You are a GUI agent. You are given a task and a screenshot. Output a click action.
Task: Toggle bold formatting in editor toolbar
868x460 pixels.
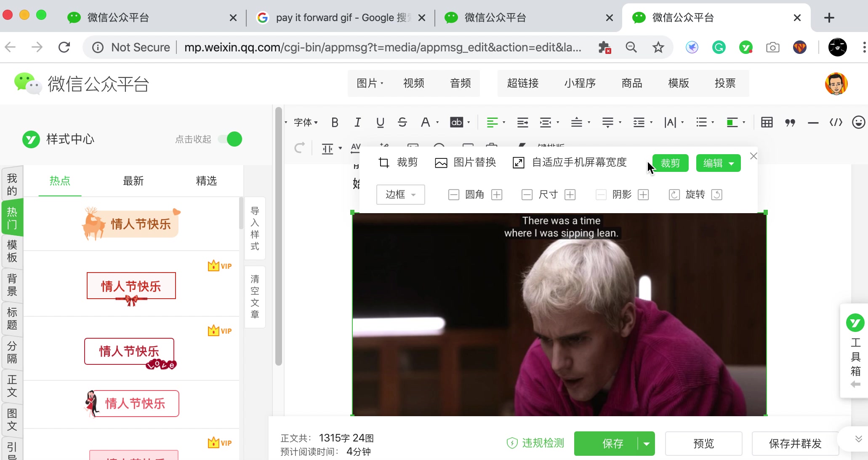coord(335,123)
